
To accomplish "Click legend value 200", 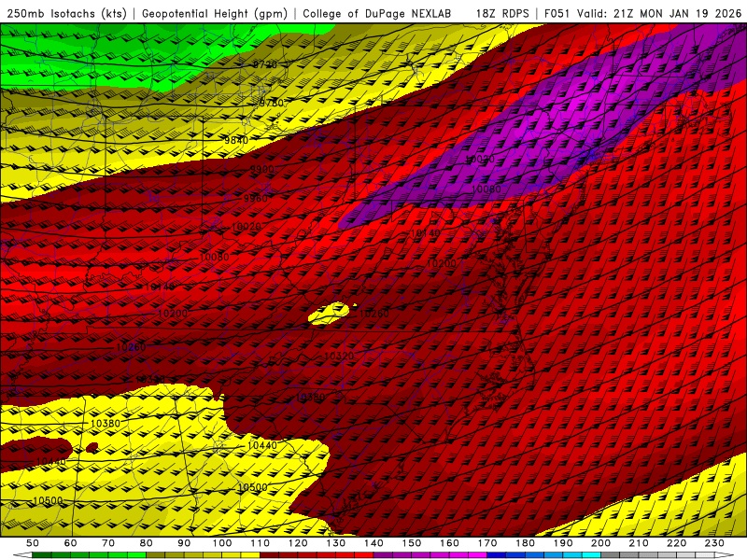I will pyautogui.click(x=600, y=543).
